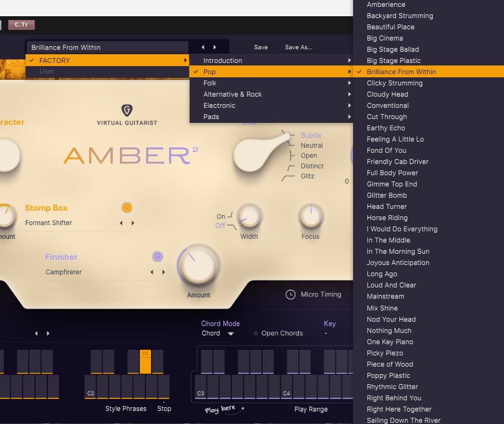This screenshot has width=504, height=424.
Task: Choose the Mainstream preset
Action: [429, 296]
